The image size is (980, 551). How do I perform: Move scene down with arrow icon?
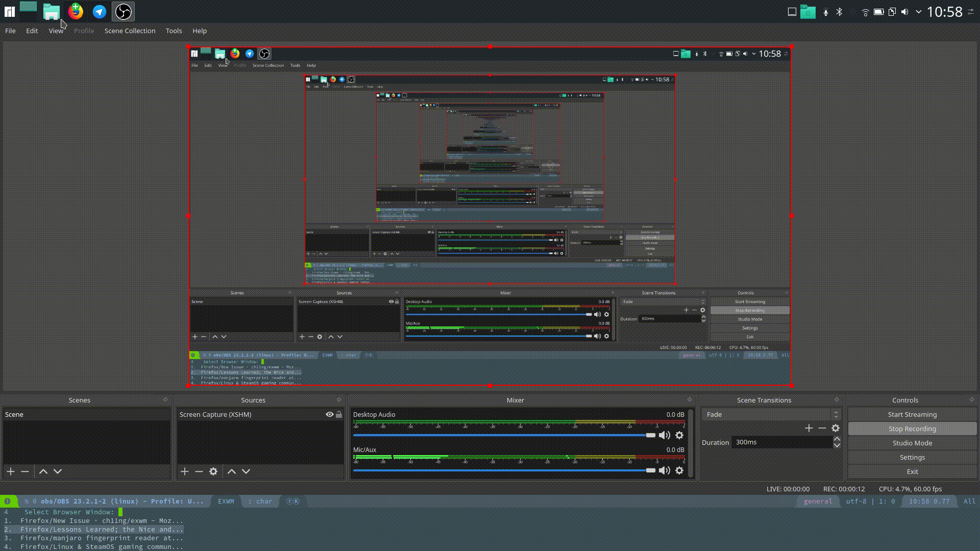tap(58, 471)
